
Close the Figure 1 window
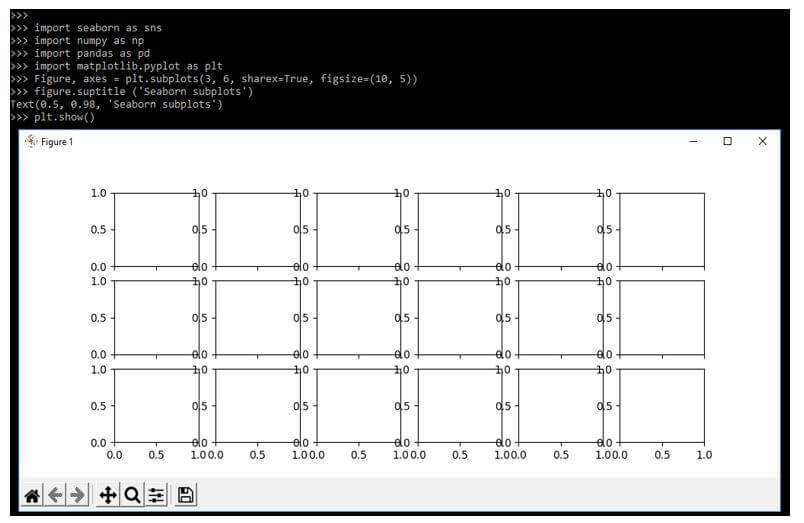pyautogui.click(x=762, y=142)
